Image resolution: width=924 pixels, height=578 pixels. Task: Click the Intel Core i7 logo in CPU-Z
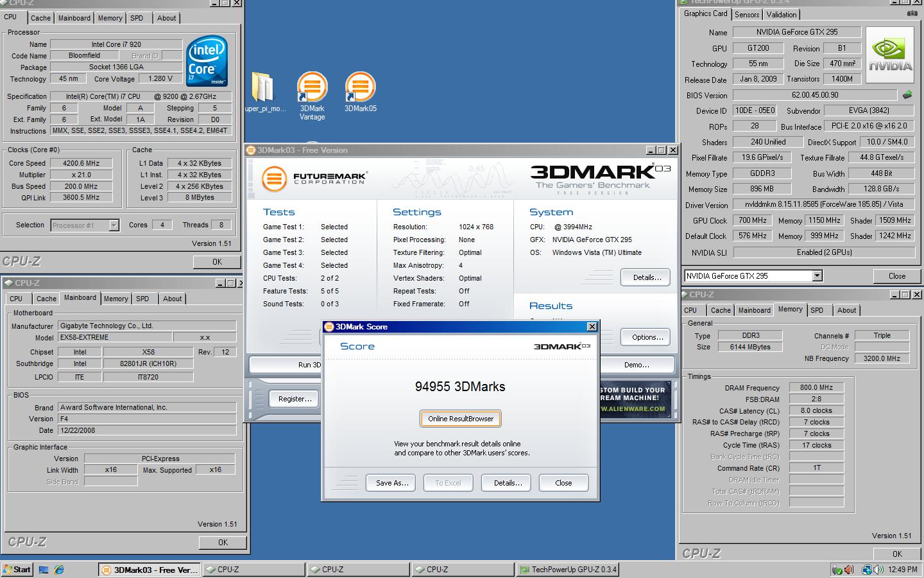(207, 61)
